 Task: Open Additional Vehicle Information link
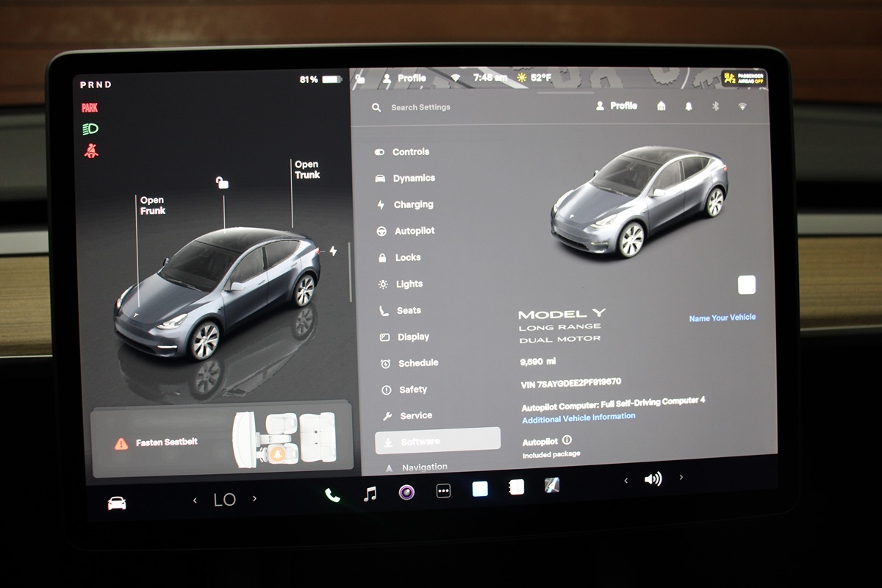click(578, 417)
